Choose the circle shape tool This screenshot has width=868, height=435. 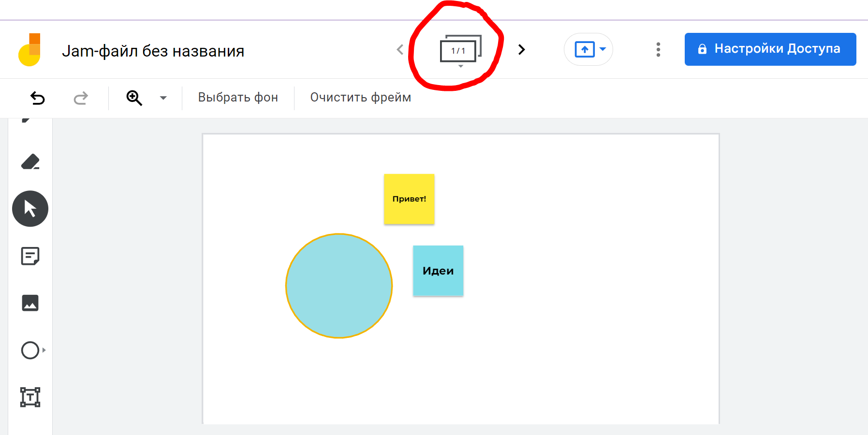30,350
